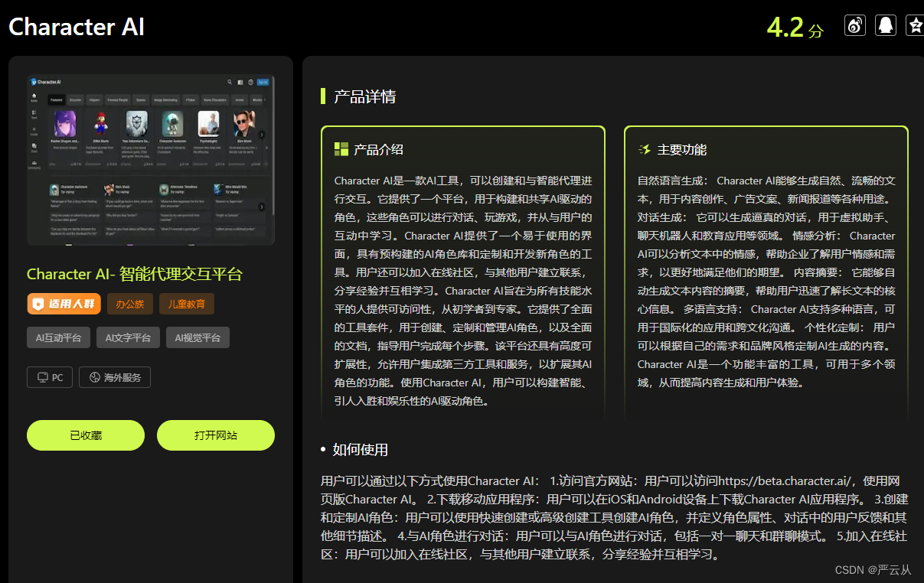The image size is (924, 583).
Task: Click the 已收藏 favorited button
Action: point(86,435)
